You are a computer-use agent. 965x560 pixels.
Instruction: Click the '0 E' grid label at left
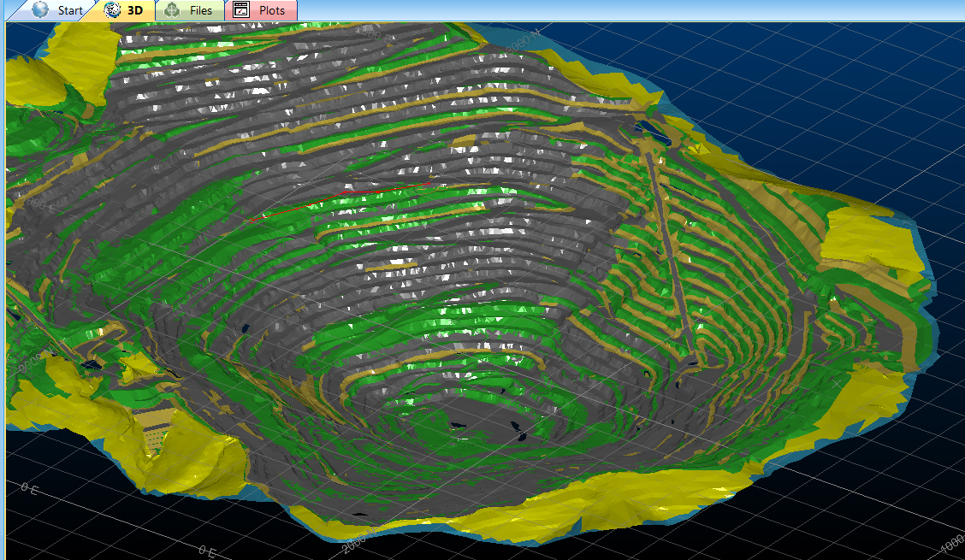click(29, 487)
